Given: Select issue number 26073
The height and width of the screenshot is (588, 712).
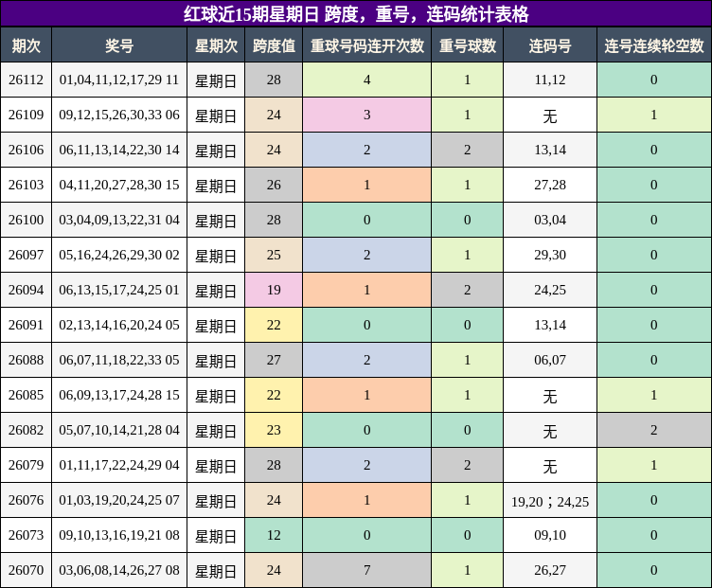Looking at the screenshot, I should click(26, 535).
